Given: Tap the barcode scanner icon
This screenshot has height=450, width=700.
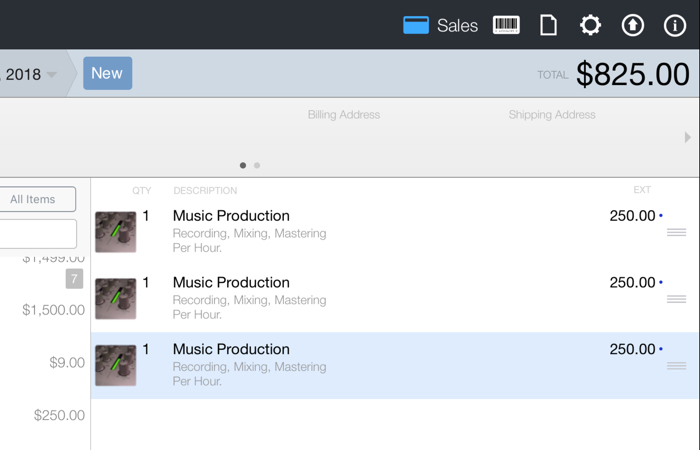Looking at the screenshot, I should click(x=506, y=25).
